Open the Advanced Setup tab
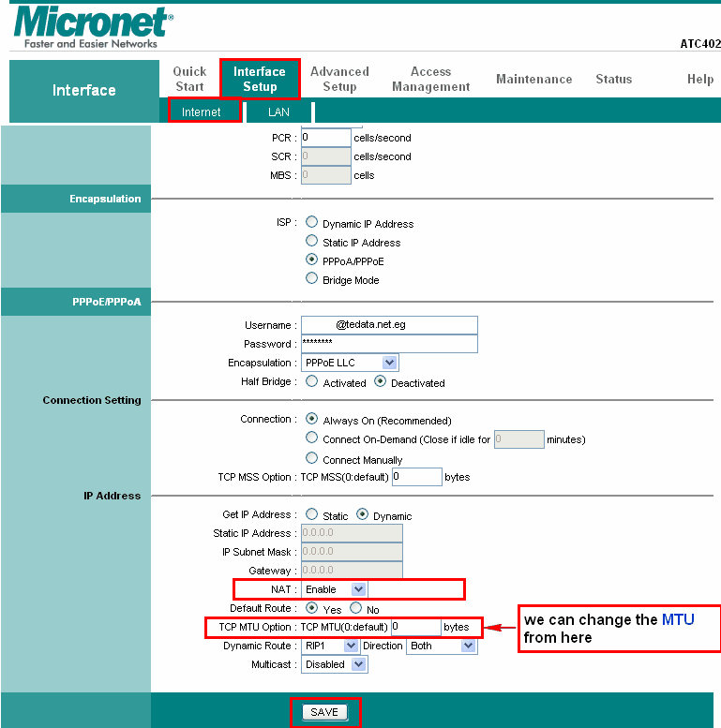The width and height of the screenshot is (721, 728). (339, 79)
